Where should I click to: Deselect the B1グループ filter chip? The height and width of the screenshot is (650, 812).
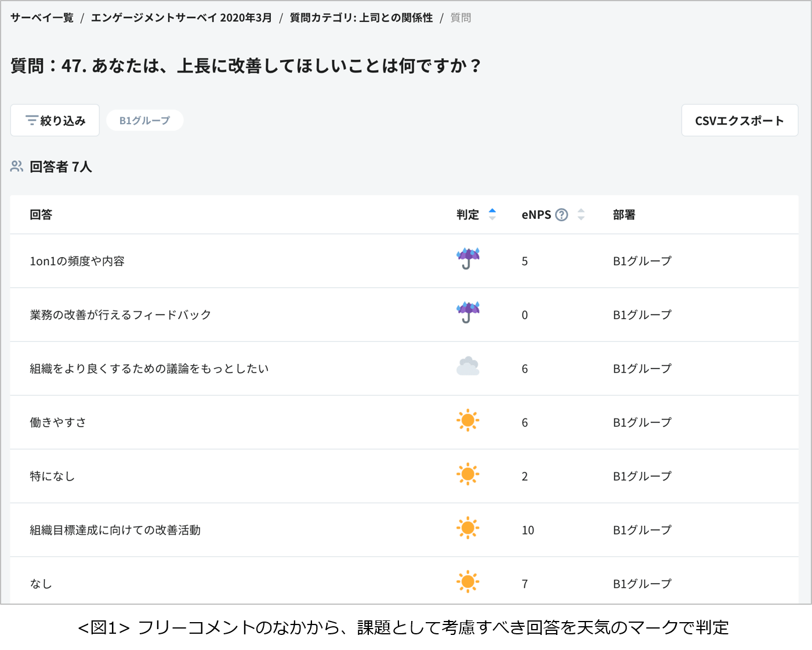145,120
